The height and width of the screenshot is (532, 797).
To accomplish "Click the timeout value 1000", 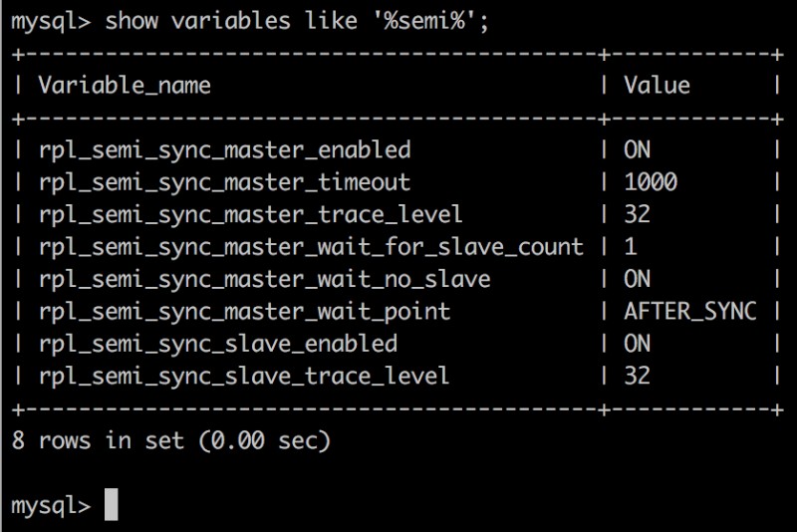I will [651, 182].
